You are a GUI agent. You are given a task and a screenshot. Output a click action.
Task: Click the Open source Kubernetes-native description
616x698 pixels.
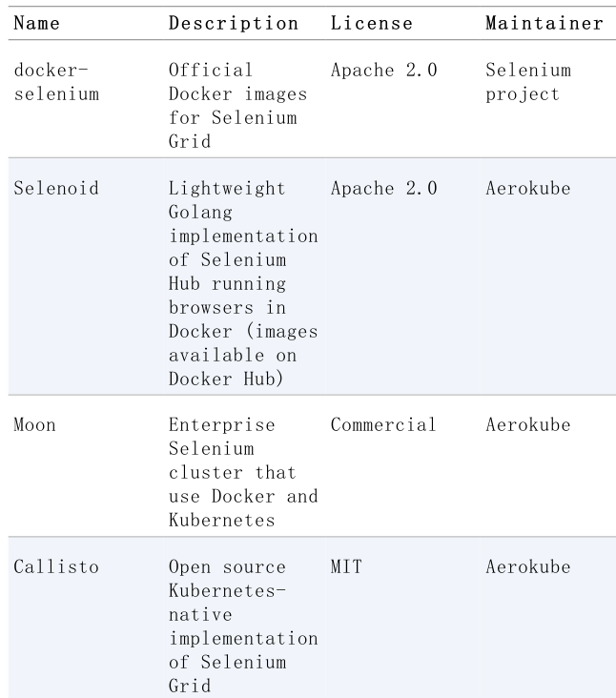pyautogui.click(x=243, y=626)
